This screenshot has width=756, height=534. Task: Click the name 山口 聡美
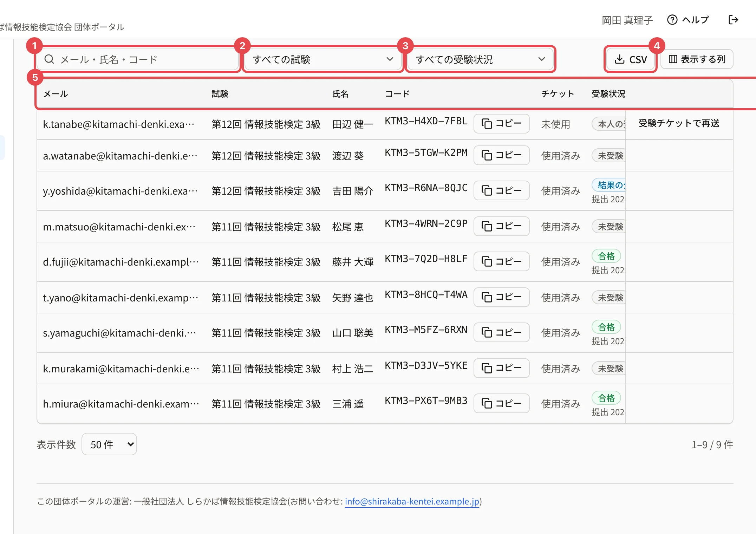[353, 333]
